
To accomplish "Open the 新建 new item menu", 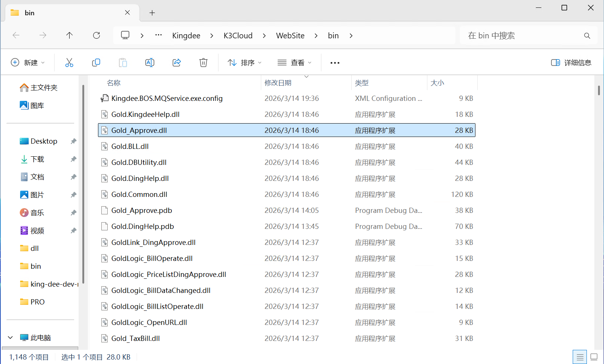I will click(x=28, y=63).
